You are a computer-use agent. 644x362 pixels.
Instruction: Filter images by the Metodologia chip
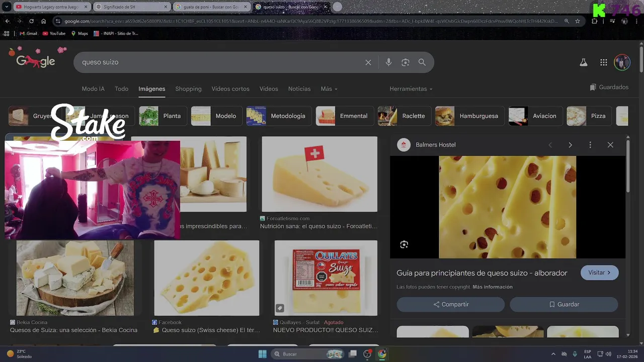click(x=278, y=116)
